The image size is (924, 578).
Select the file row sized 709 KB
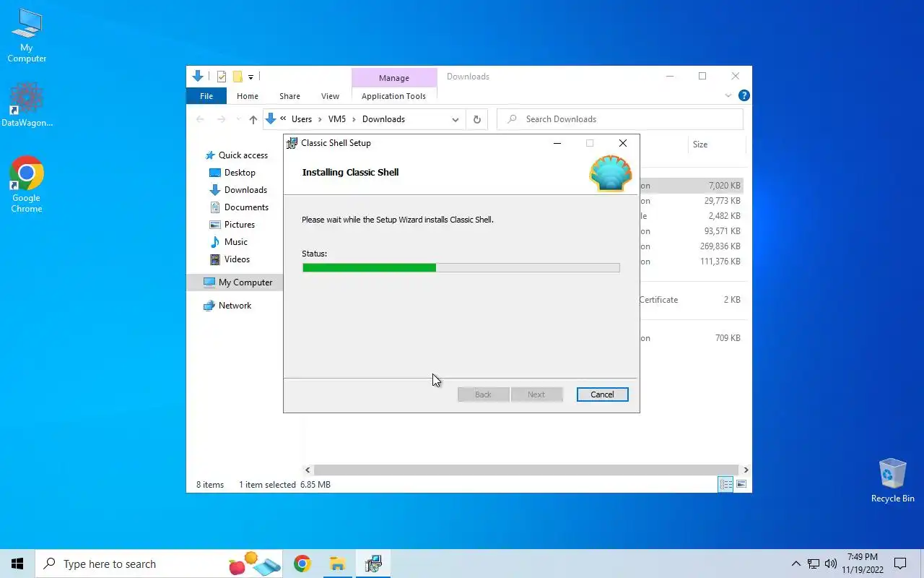pyautogui.click(x=691, y=338)
